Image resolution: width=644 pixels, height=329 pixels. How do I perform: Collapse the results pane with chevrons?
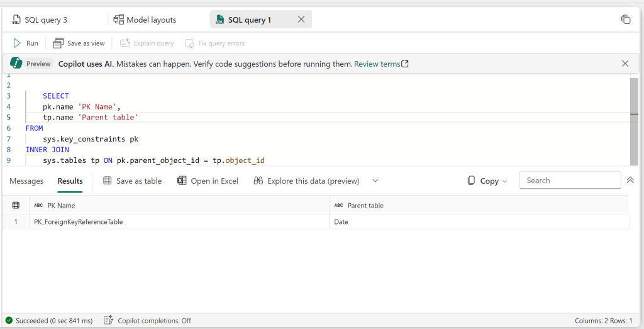click(630, 181)
